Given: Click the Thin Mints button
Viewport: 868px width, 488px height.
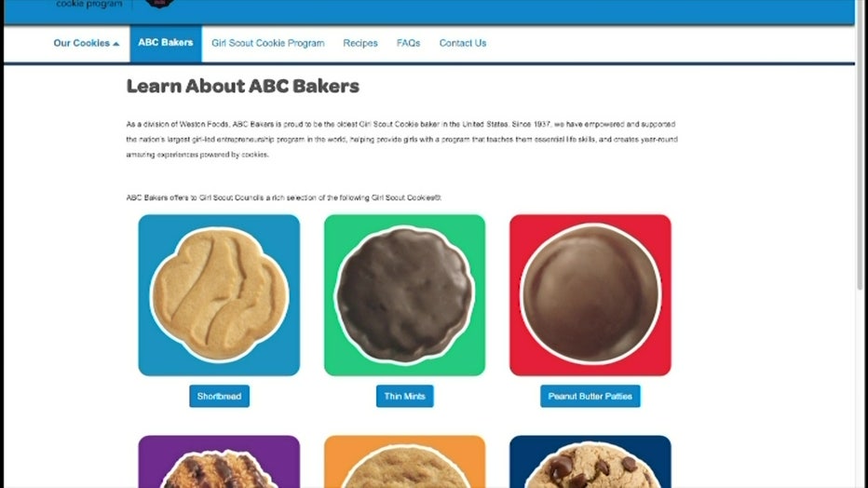Looking at the screenshot, I should click(x=404, y=396).
